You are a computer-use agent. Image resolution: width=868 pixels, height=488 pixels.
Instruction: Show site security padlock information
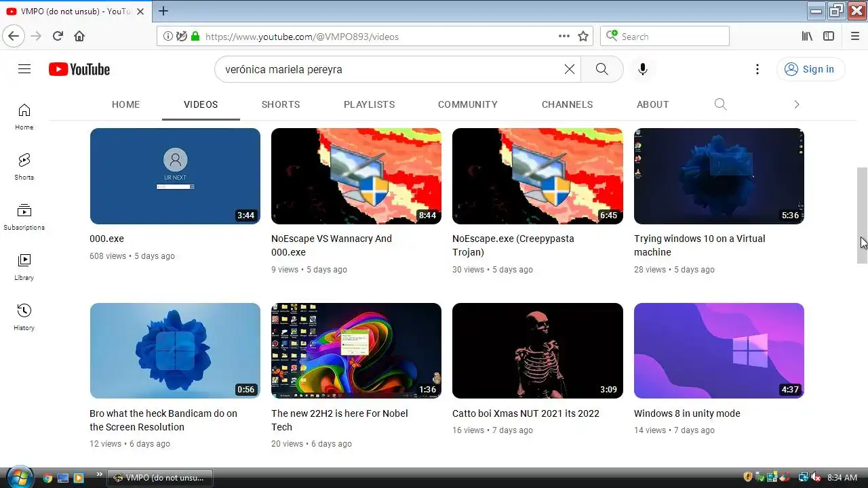coord(195,36)
